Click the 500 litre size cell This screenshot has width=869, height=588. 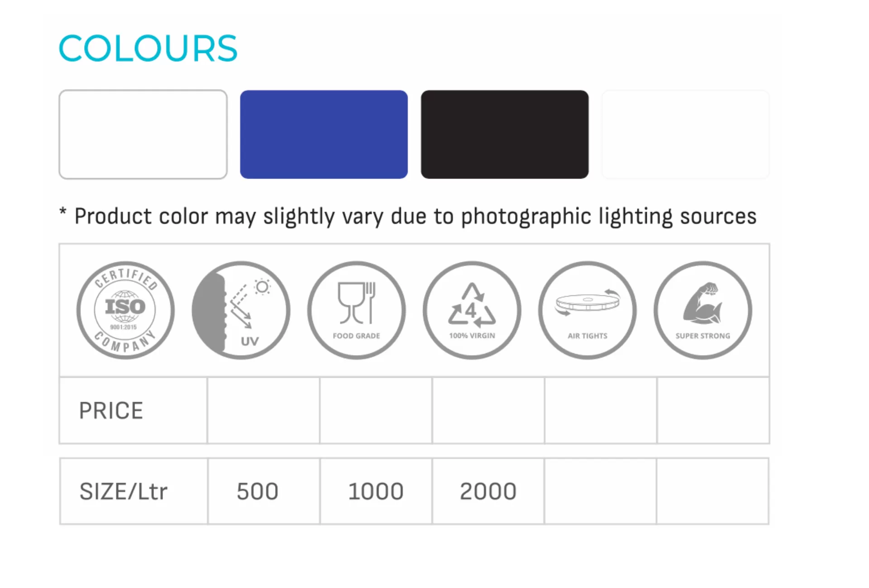coord(258,491)
